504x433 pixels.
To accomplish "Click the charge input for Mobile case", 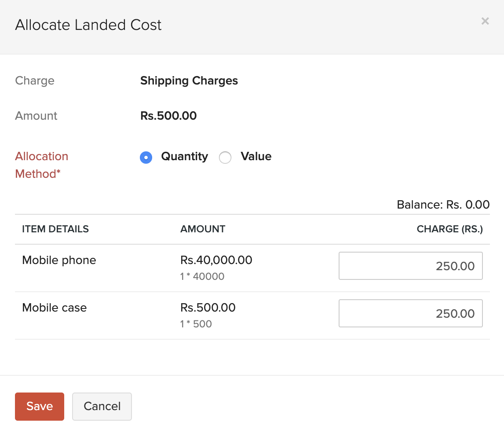I will (410, 313).
